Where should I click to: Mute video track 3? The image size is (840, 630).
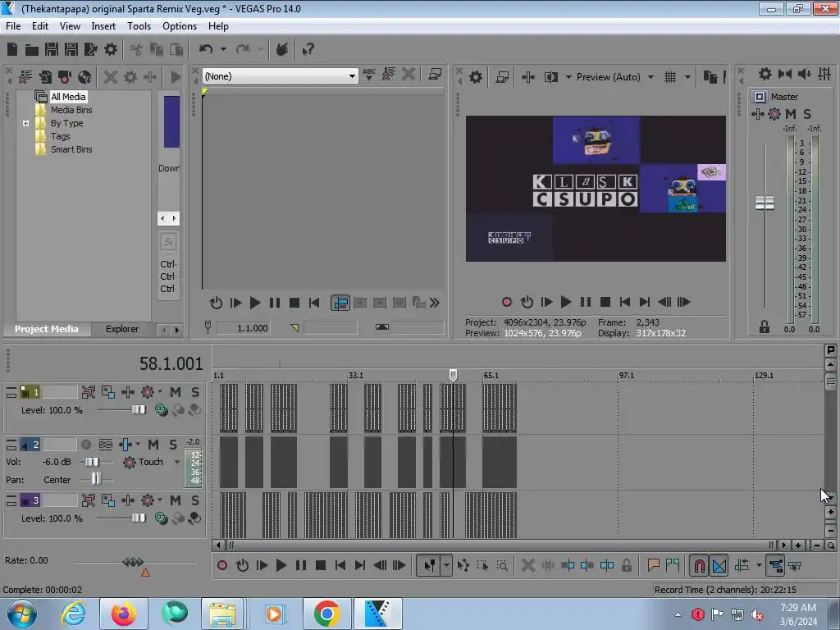176,500
